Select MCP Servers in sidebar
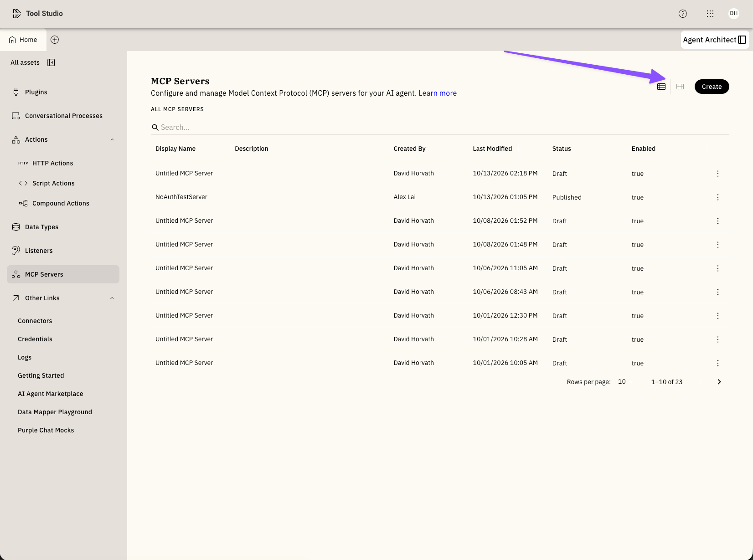Viewport: 753px width, 560px height. point(63,274)
